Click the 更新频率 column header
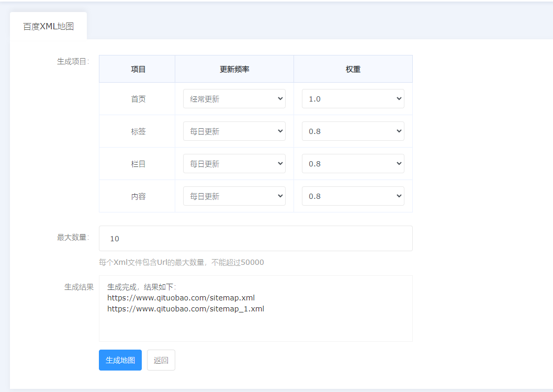 (234, 69)
